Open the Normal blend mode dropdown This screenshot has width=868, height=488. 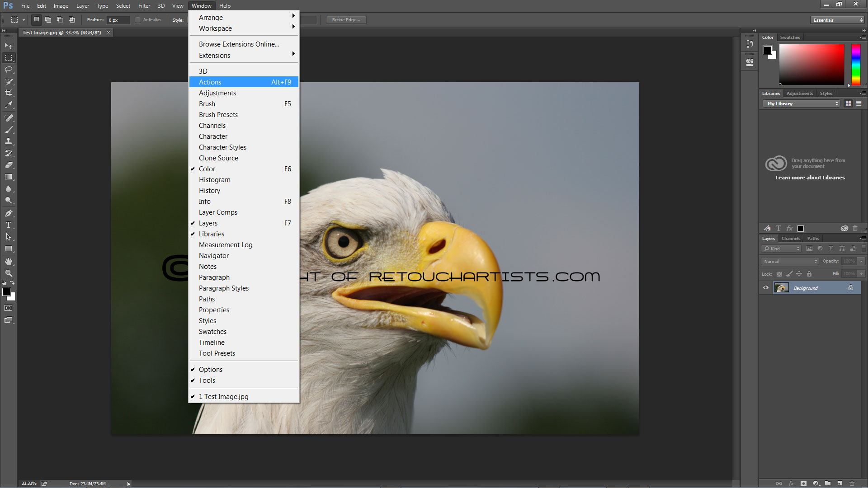[x=790, y=261]
